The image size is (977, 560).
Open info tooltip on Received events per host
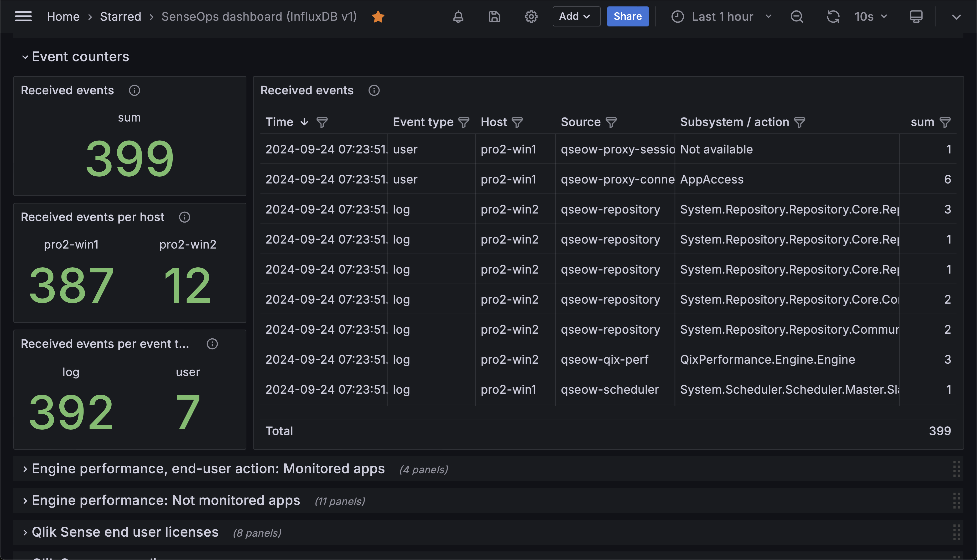[184, 217]
